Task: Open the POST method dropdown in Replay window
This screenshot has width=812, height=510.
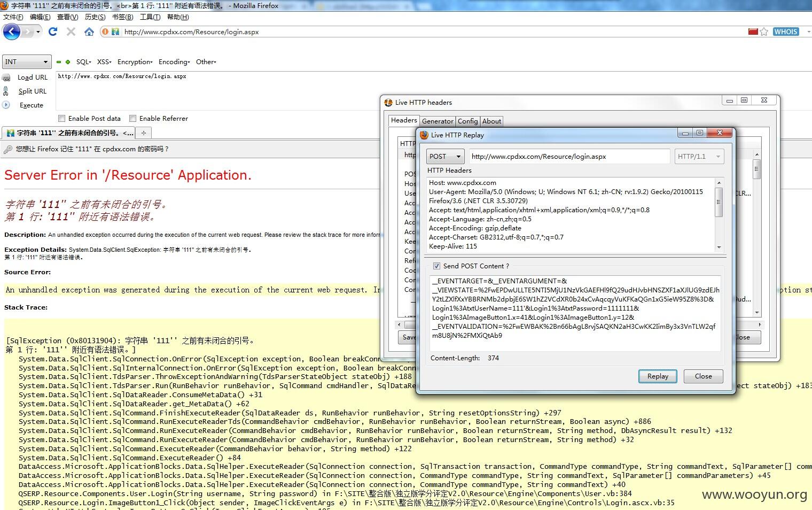Action: (x=445, y=157)
